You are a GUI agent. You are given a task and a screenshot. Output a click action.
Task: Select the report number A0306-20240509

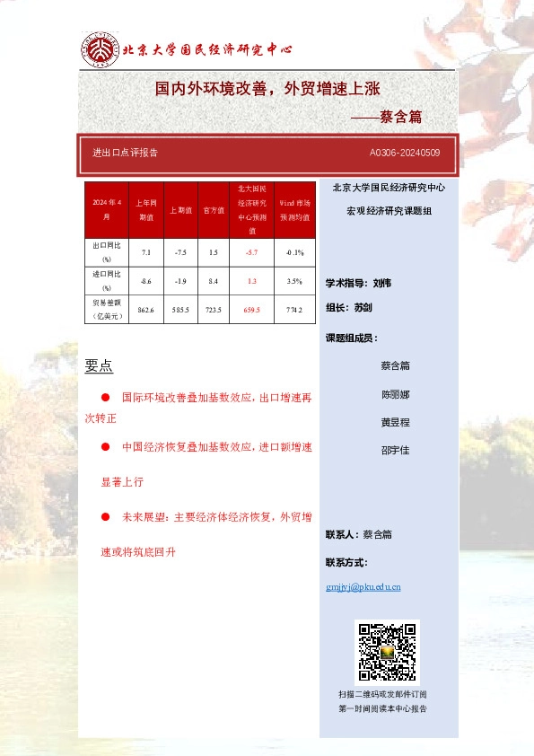[x=405, y=153]
